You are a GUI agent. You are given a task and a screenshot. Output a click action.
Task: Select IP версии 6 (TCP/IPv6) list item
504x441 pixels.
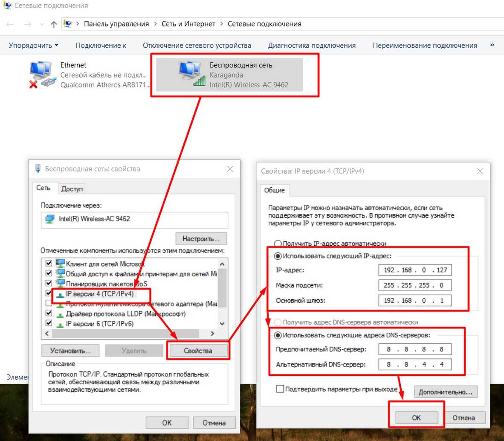coord(100,323)
